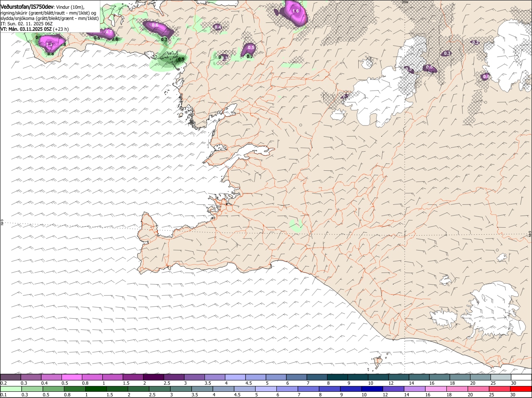Click the red swatch at the 30 mark

[521, 389]
